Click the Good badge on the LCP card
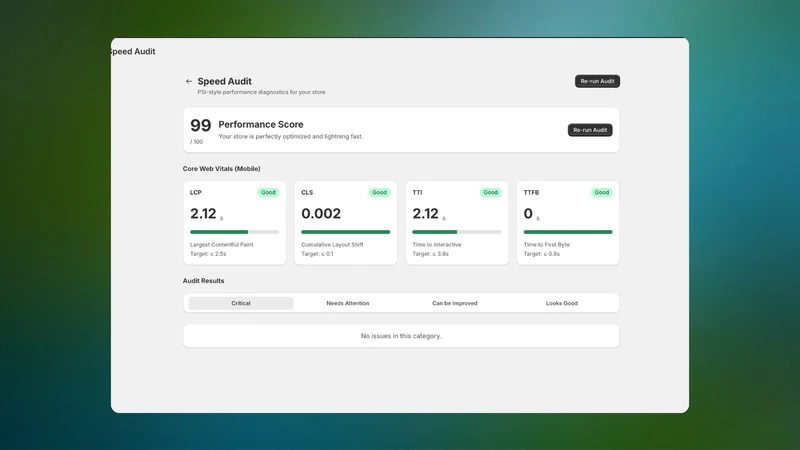 pyautogui.click(x=268, y=192)
